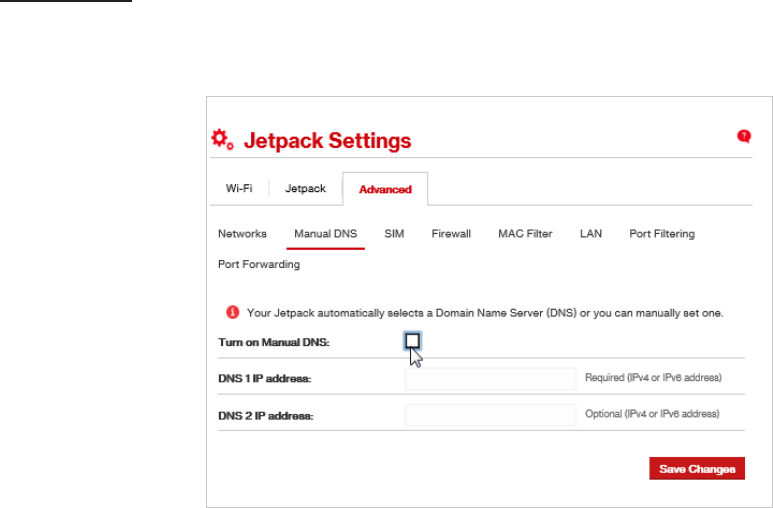Viewport: 773px width, 508px height.
Task: Open the Port Forwarding sub-tab
Action: 259,264
